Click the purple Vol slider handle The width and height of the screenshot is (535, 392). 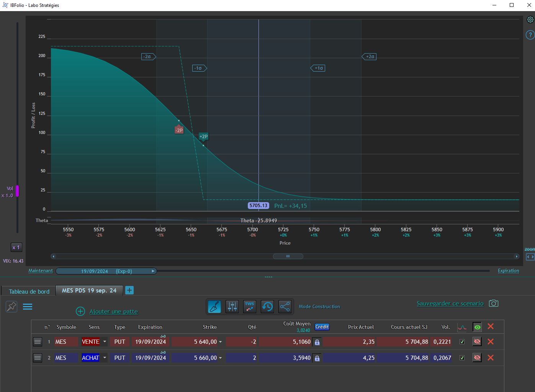pyautogui.click(x=17, y=191)
